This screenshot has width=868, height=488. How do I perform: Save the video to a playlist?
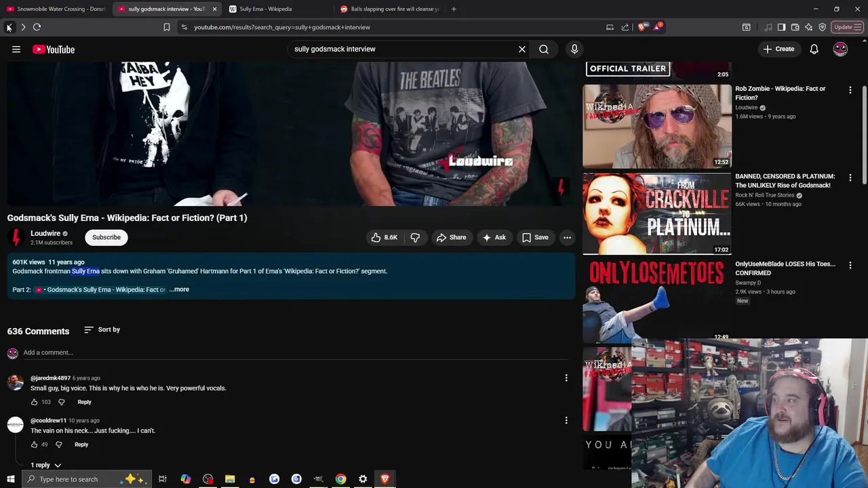click(x=535, y=237)
